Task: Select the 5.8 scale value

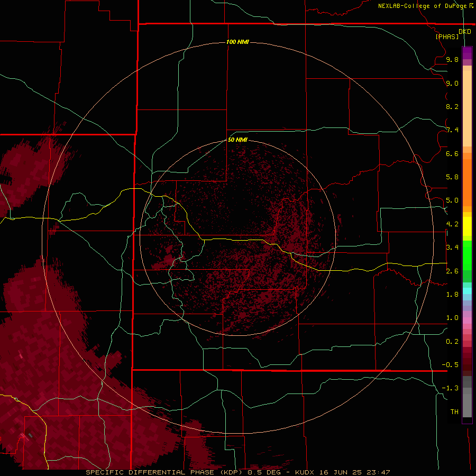Action: [452, 177]
